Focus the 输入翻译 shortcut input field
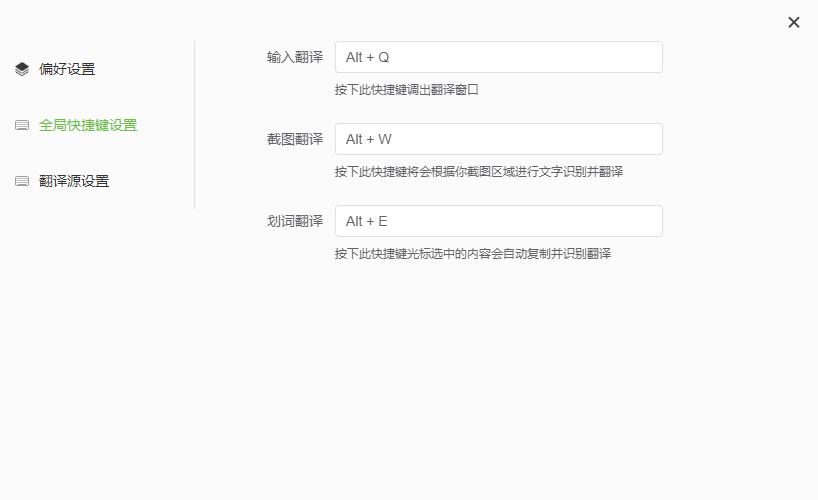 coord(498,57)
